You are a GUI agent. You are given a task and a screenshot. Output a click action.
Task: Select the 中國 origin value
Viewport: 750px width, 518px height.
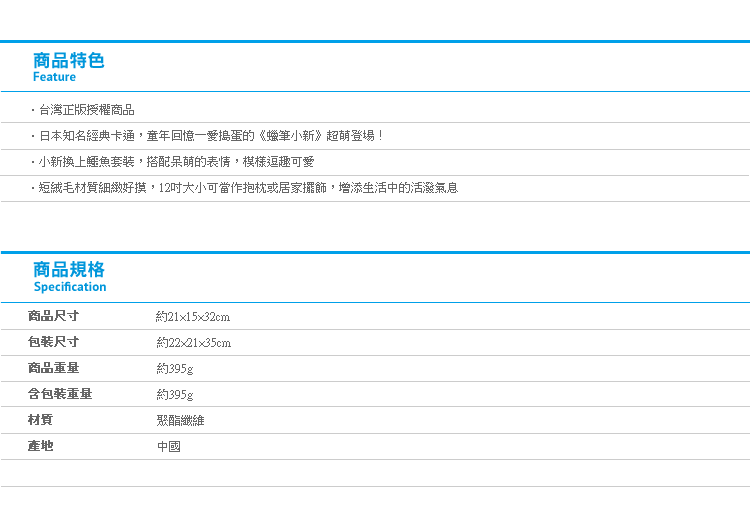(169, 446)
